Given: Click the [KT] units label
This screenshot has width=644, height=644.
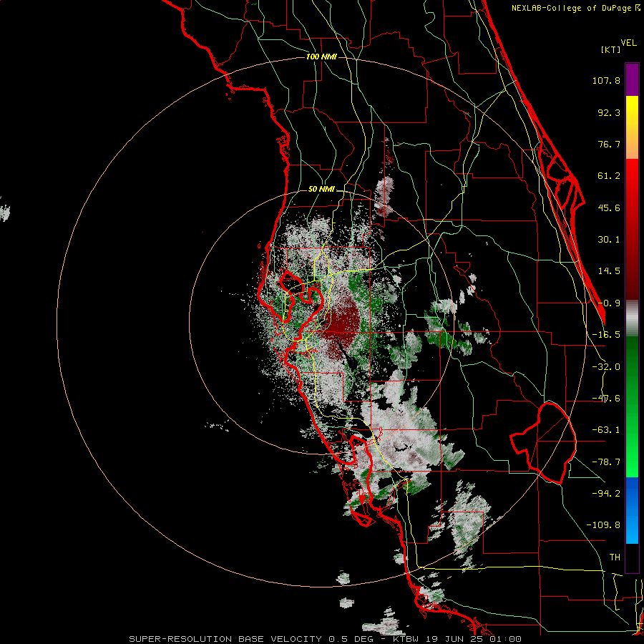Looking at the screenshot, I should [611, 49].
